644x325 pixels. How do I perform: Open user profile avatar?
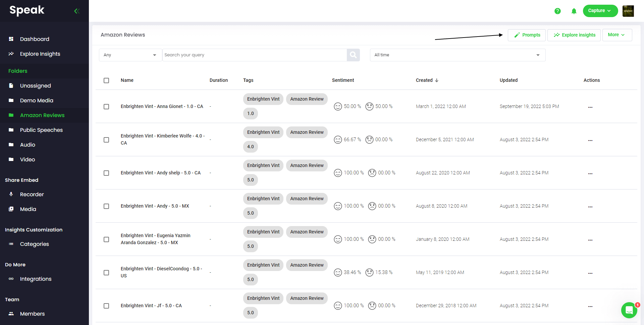pyautogui.click(x=628, y=11)
